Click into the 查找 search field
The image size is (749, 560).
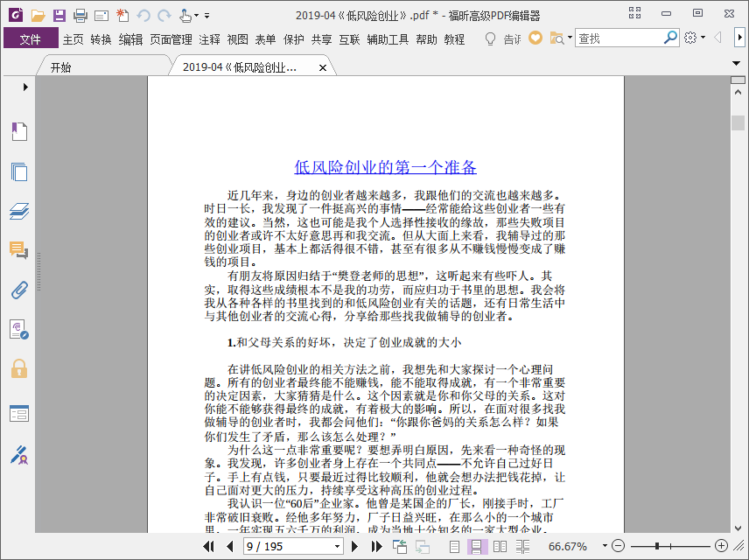[619, 38]
